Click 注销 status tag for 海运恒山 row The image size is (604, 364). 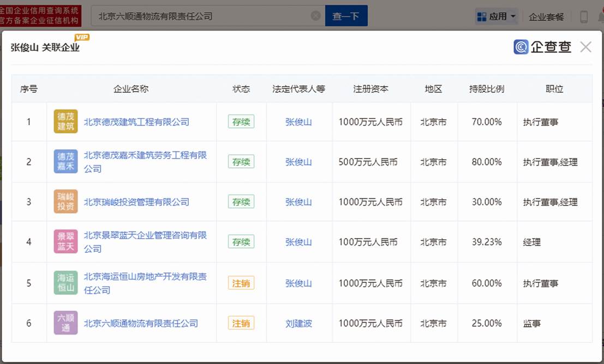241,283
